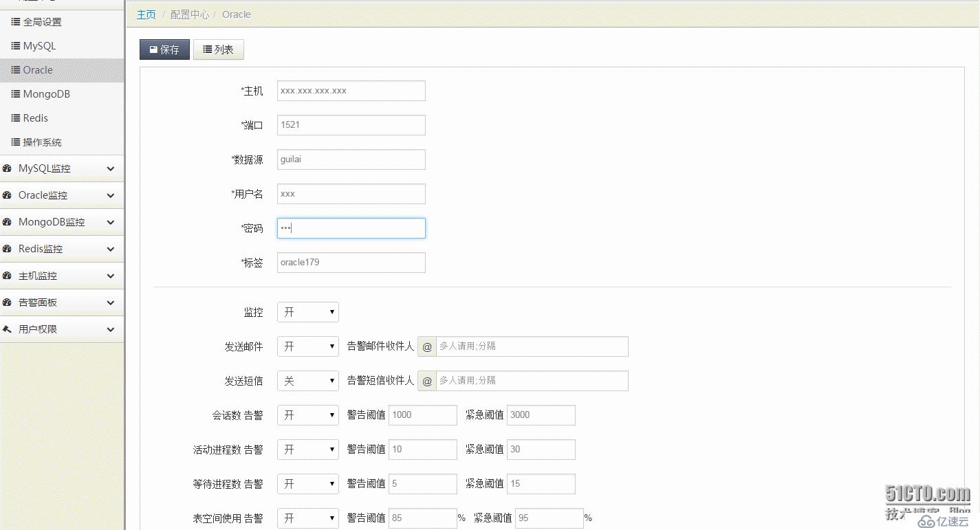Click 等待进程数 紧急阈值 field 15
980x530 pixels.
[x=541, y=484]
